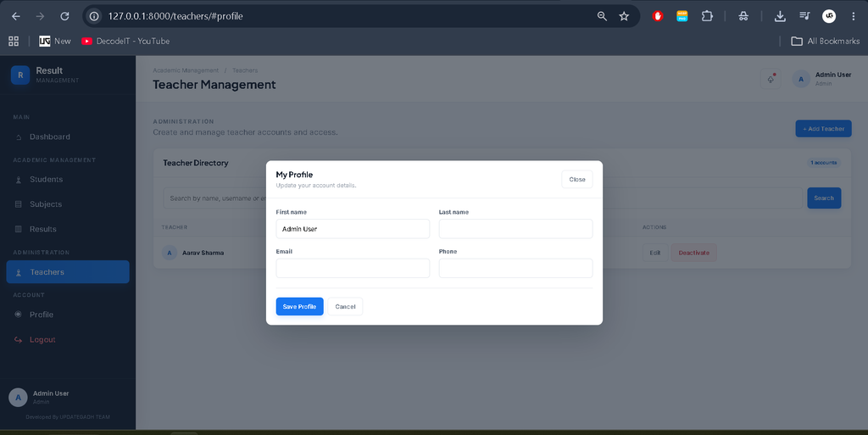
Task: Edit the Aarav Sharma teacher row
Action: point(655,253)
